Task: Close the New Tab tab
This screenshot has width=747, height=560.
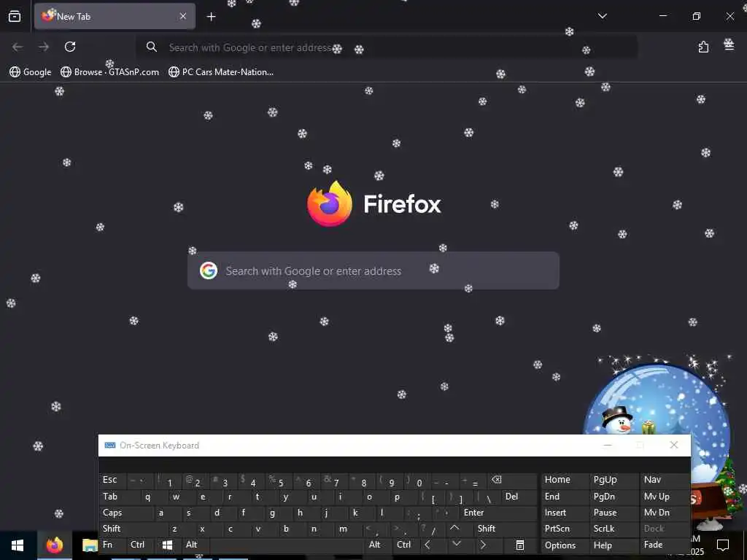Action: [x=183, y=16]
